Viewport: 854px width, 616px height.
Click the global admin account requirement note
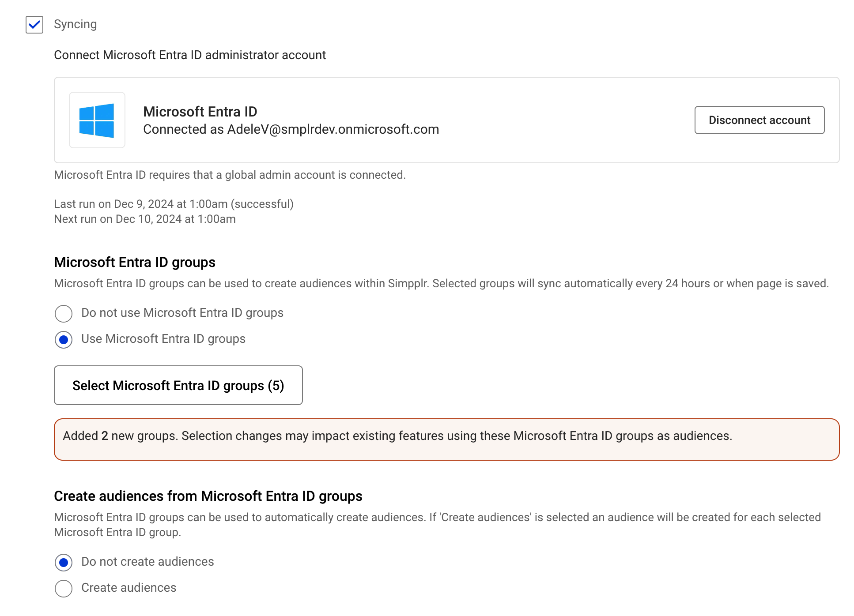(x=230, y=175)
